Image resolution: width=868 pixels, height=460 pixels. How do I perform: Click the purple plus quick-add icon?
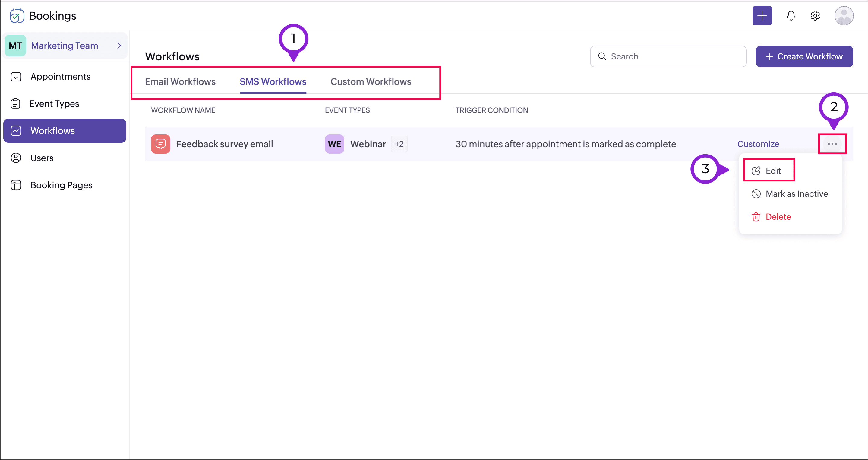click(x=762, y=15)
